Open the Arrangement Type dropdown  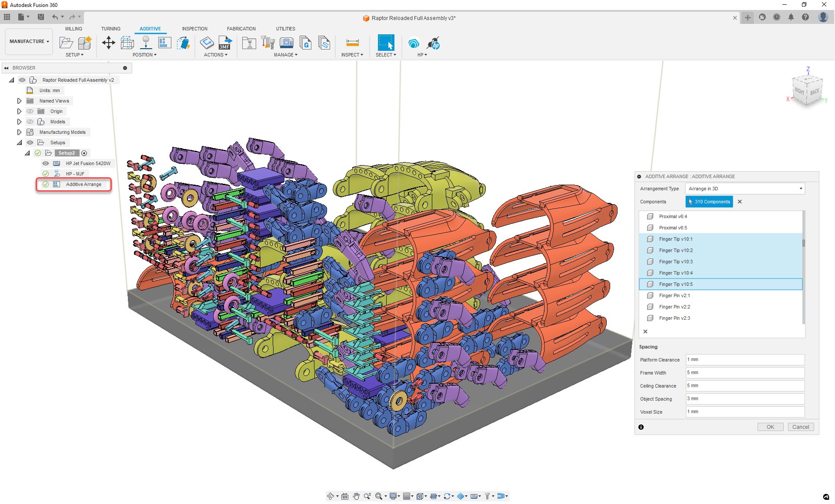tap(745, 189)
